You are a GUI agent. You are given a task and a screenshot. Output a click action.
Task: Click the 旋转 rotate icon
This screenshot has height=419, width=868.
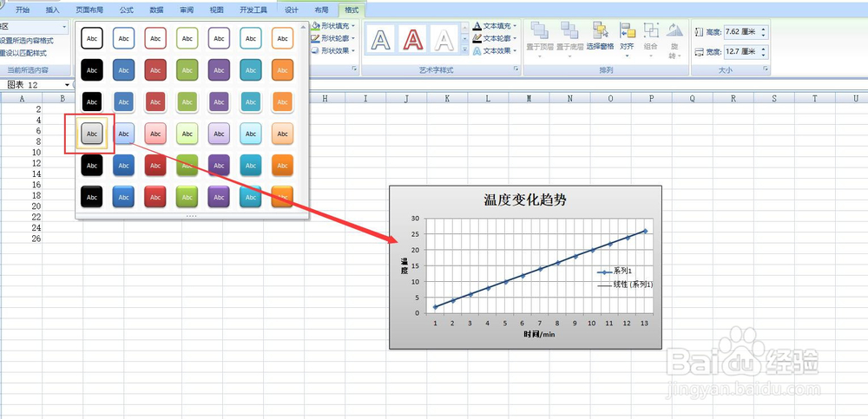674,29
